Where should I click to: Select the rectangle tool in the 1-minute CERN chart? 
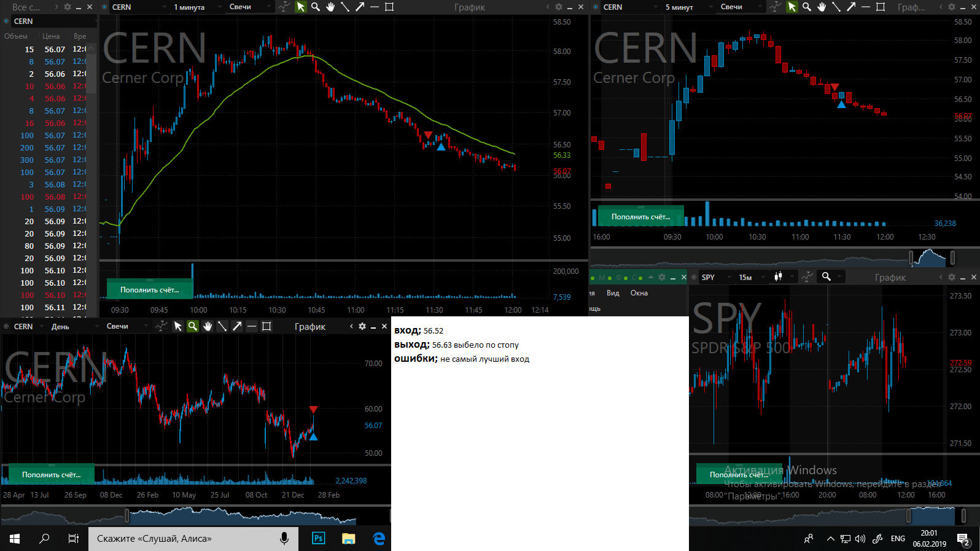(x=389, y=7)
